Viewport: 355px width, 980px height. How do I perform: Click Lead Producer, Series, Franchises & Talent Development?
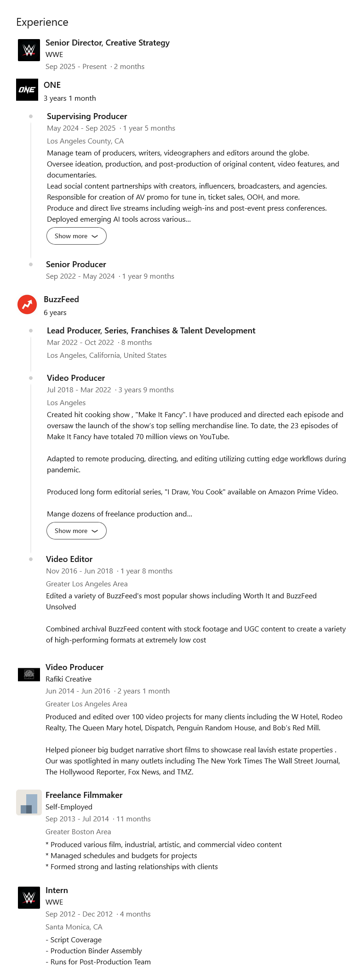tap(151, 331)
